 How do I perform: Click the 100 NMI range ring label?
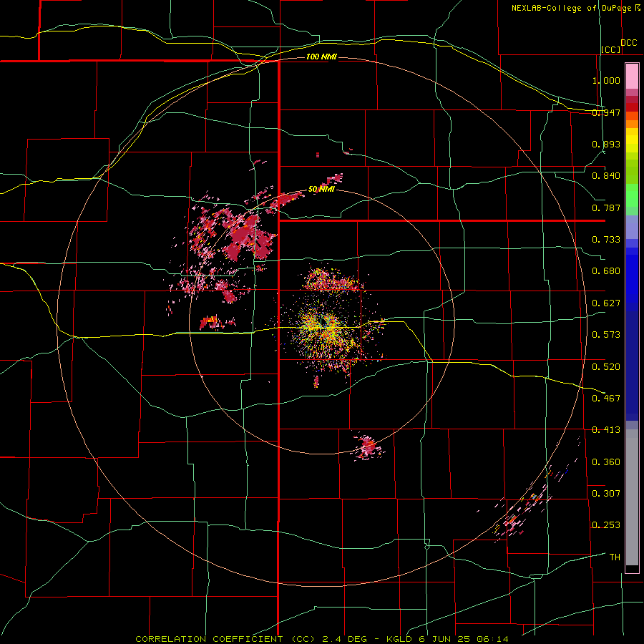(x=321, y=57)
